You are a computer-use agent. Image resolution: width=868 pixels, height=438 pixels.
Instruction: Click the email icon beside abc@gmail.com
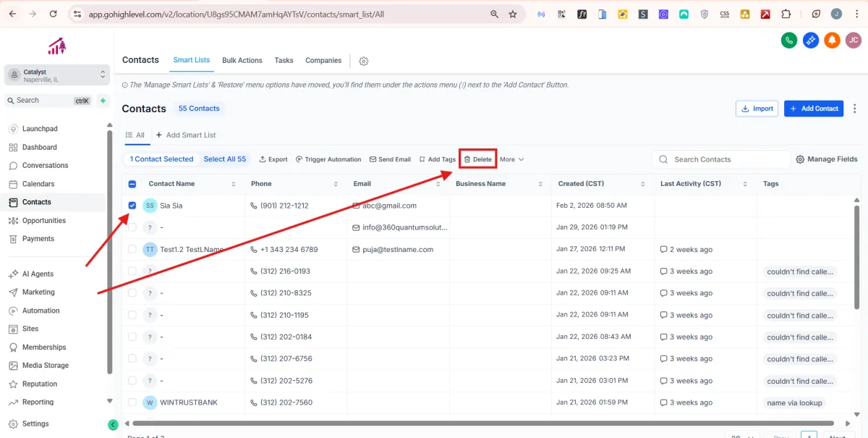356,206
